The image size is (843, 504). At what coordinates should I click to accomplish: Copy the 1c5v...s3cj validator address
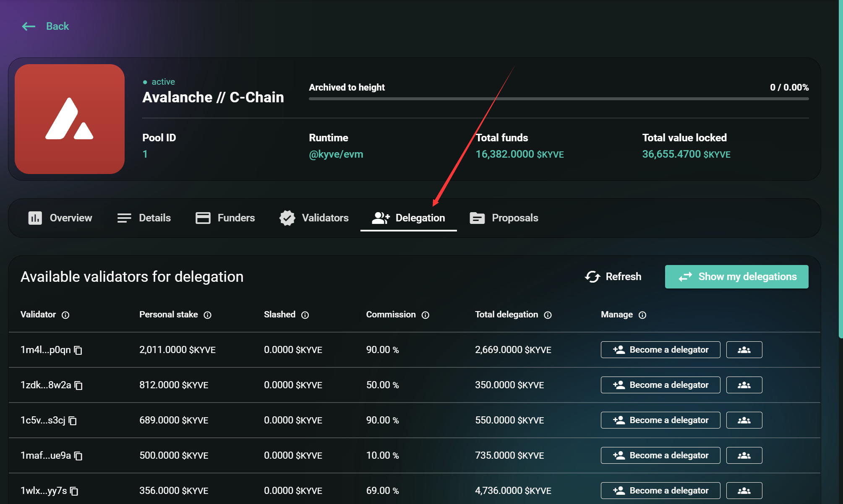pos(73,421)
